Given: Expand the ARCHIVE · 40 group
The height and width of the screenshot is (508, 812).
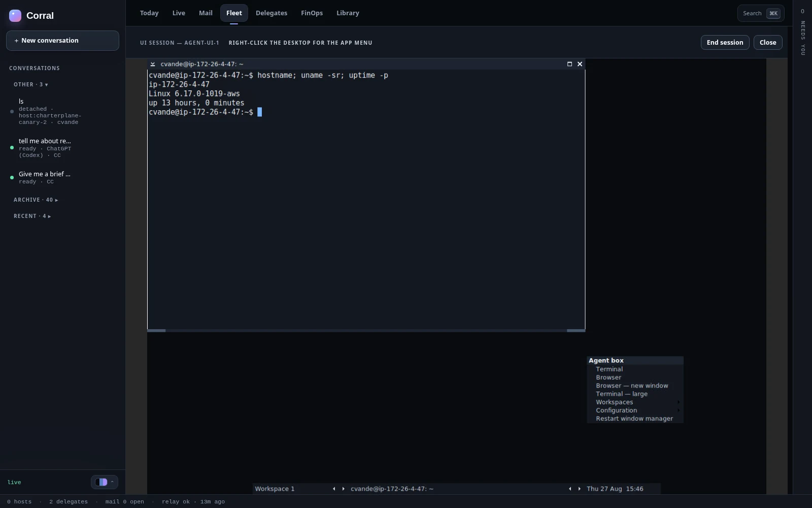Looking at the screenshot, I should tap(36, 200).
